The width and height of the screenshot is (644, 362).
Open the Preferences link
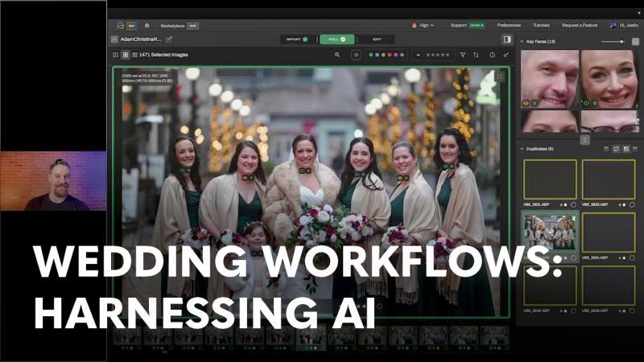(x=509, y=25)
